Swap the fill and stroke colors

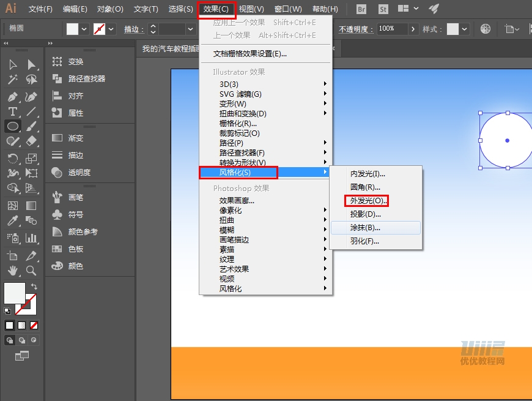[34, 286]
